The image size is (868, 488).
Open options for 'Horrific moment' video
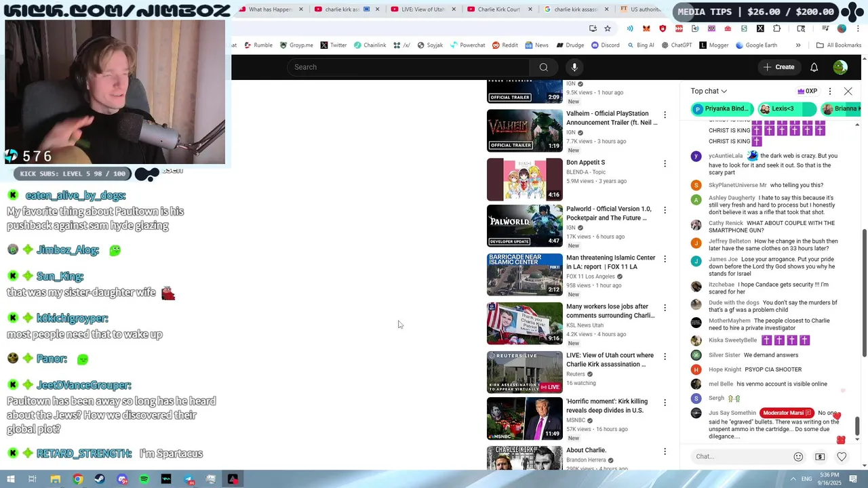click(665, 403)
